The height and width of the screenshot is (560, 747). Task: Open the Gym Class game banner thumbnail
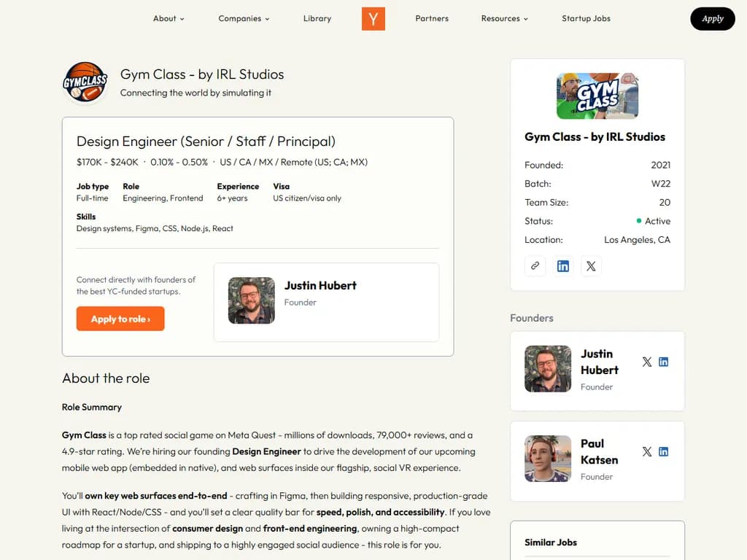[x=597, y=96]
